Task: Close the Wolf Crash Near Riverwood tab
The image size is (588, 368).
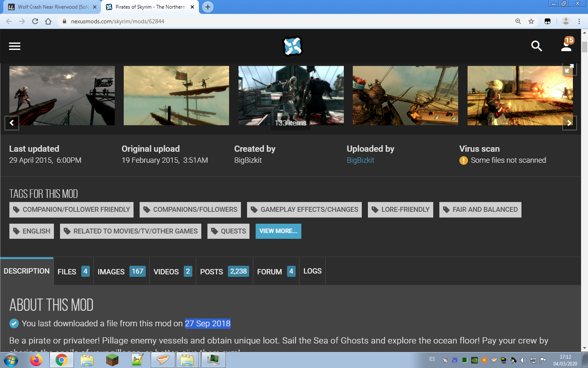Action: click(95, 7)
